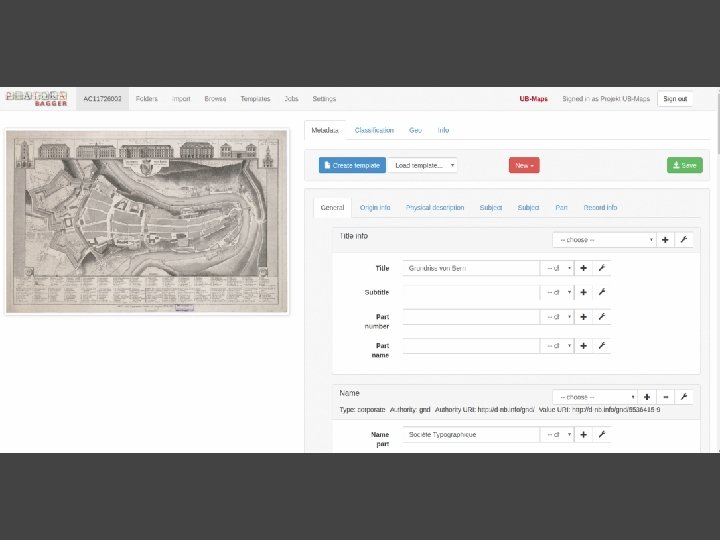Screen dimensions: 720x540
Task: Add another Name part field
Action: (583, 434)
